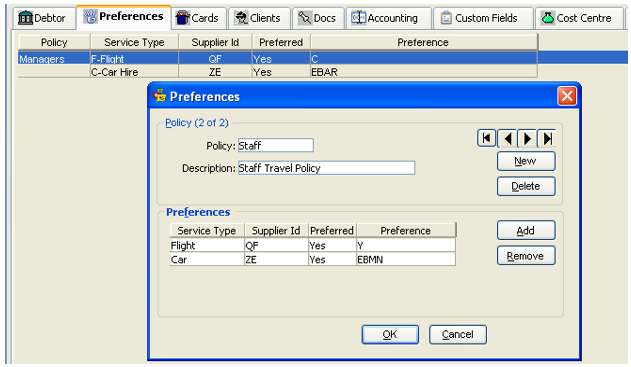Screen dimensions: 631x367
Task: Click into the Policy field containing Staff
Action: pos(276,145)
